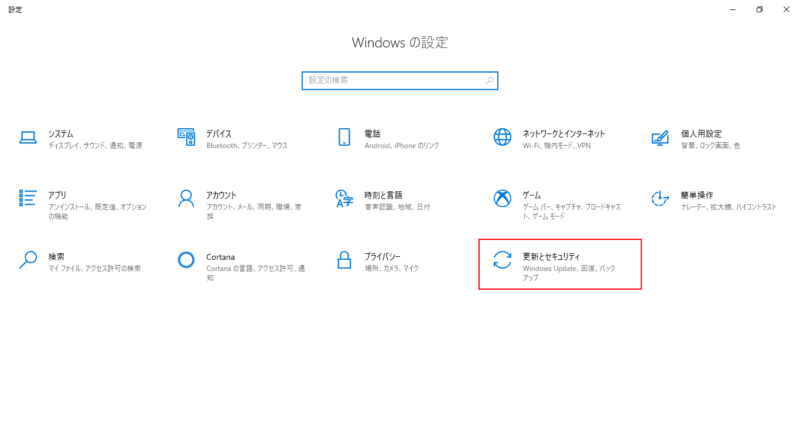Image resolution: width=800 pixels, height=426 pixels.
Task: Click the laptop icon for システム
Action: coord(28,138)
